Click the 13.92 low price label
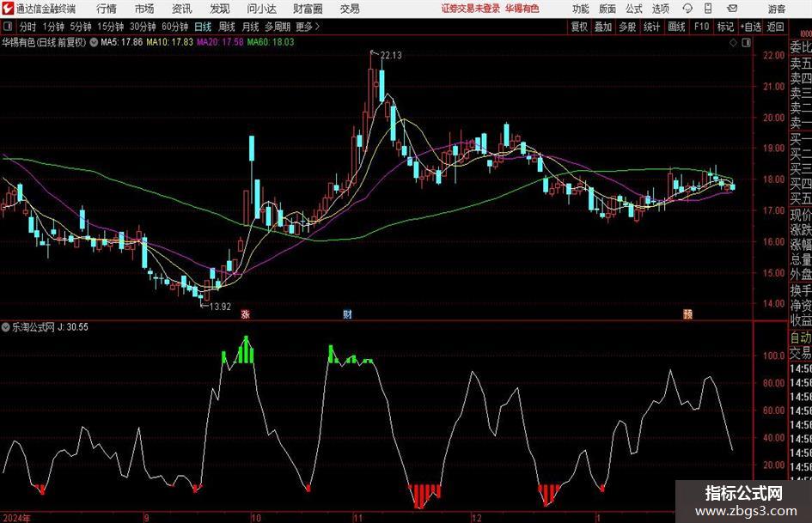The height and width of the screenshot is (523, 812). pos(220,307)
